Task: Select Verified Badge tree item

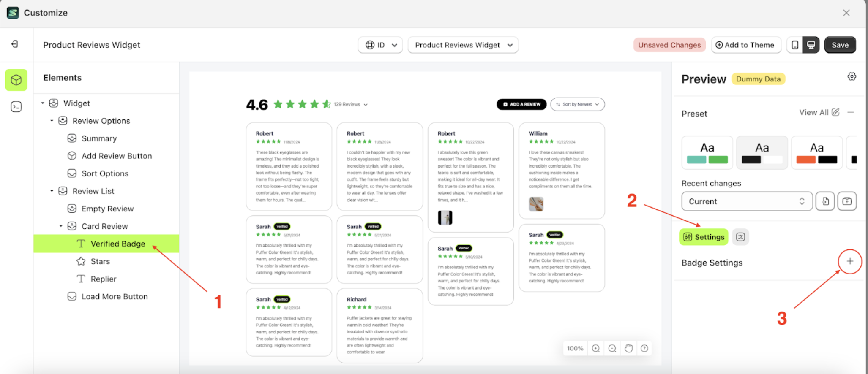Action: pos(106,244)
